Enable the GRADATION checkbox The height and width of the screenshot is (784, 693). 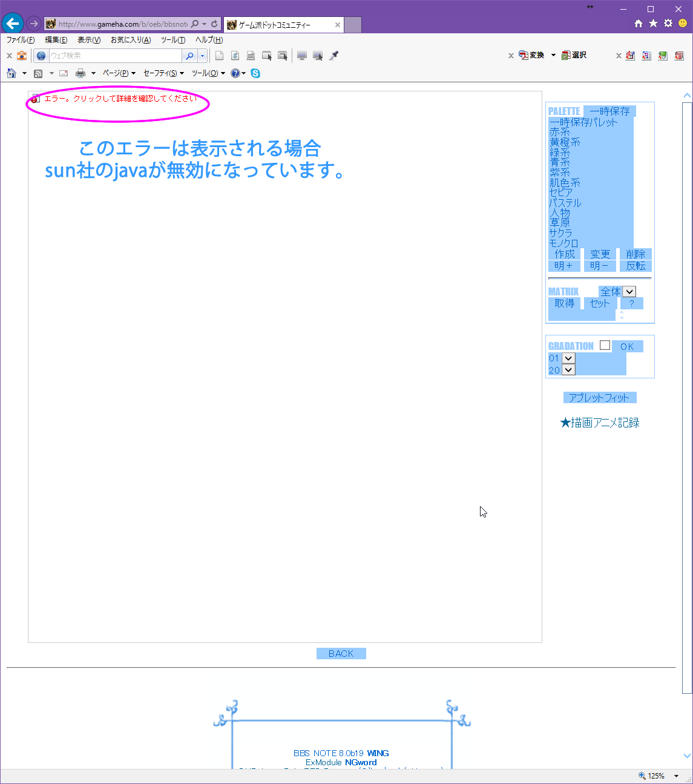[x=605, y=345]
